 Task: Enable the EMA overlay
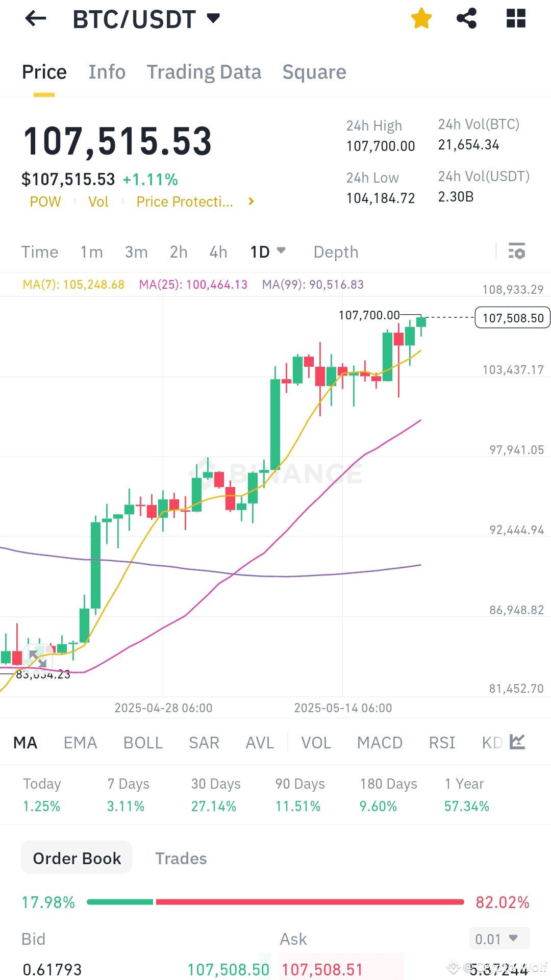80,743
